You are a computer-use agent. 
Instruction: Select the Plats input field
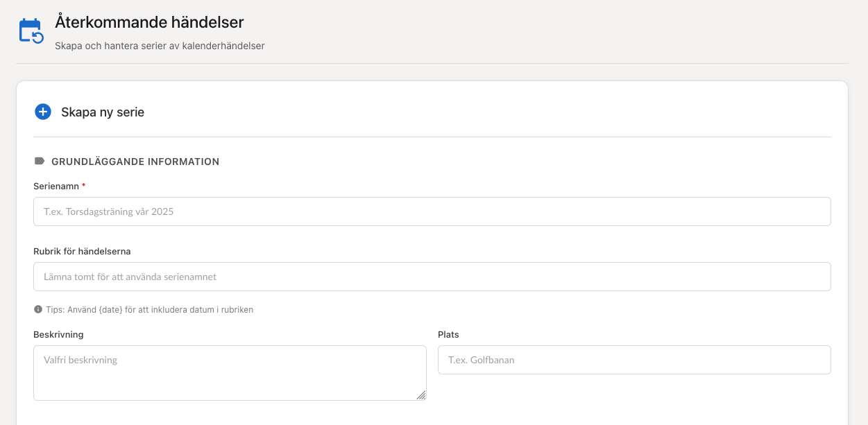pos(633,360)
